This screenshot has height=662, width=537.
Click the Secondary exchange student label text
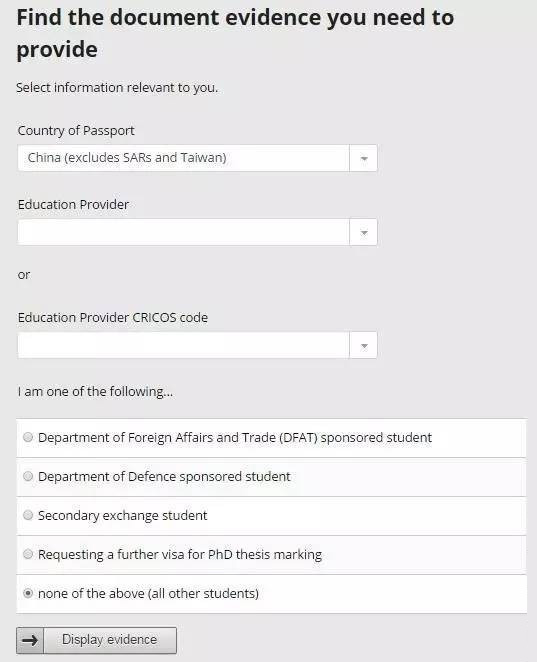click(122, 515)
